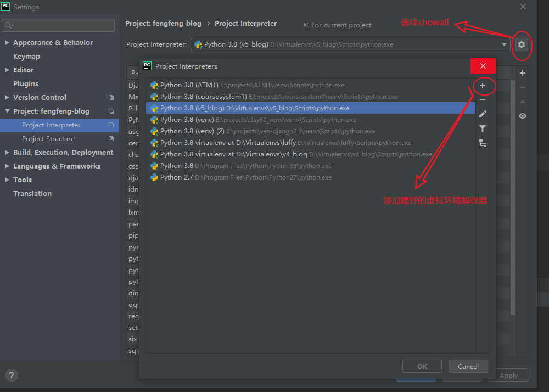Expand Version Control section arrow
The image size is (549, 392).
pos(7,97)
